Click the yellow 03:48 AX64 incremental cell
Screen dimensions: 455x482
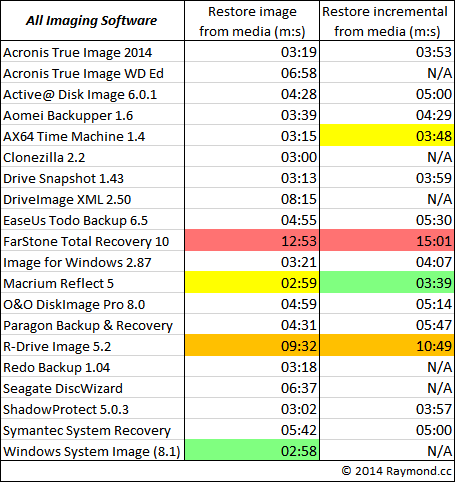pos(387,136)
